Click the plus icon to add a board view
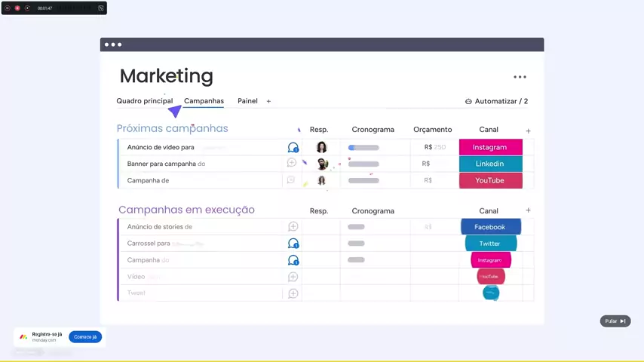Viewport: 644px width, 362px height. tap(268, 101)
